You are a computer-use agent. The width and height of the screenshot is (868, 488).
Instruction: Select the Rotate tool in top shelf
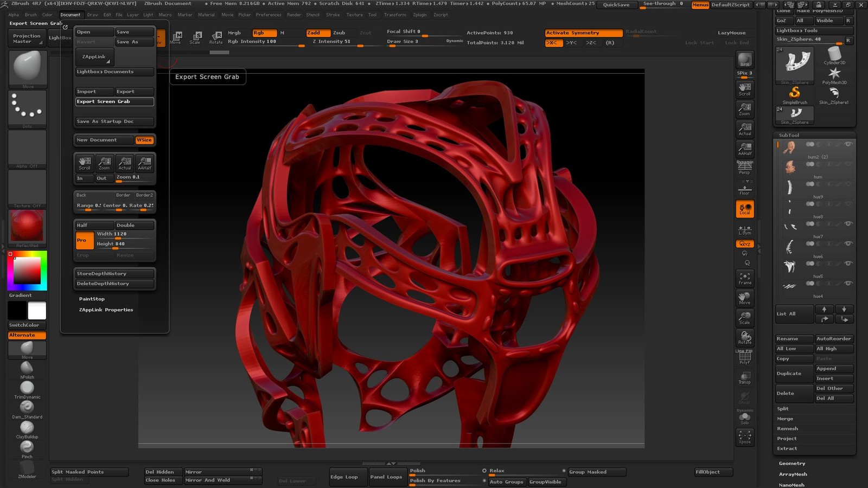point(216,37)
